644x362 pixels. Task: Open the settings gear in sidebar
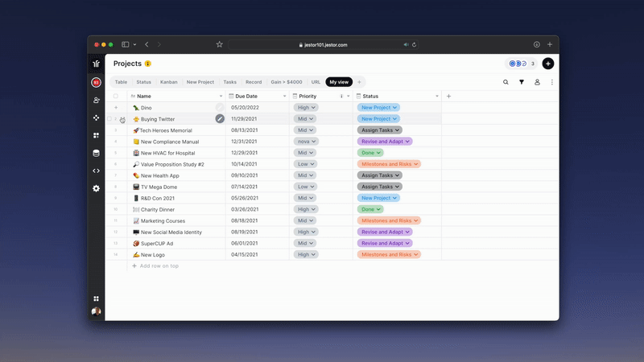(x=96, y=188)
